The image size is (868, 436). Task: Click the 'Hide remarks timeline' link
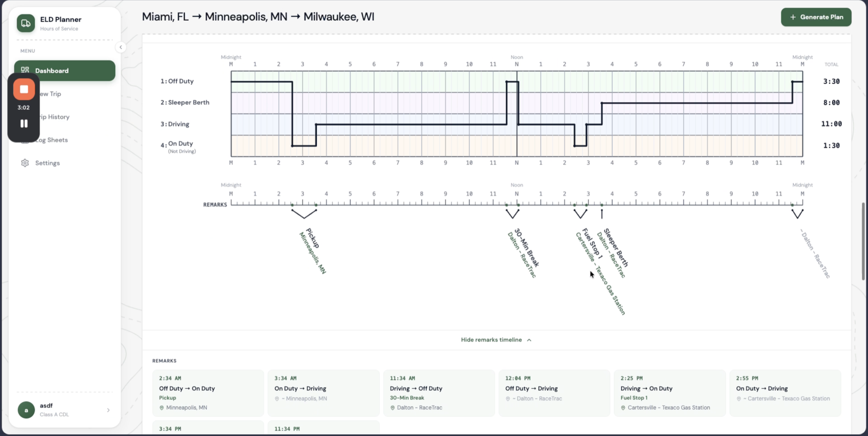point(491,340)
